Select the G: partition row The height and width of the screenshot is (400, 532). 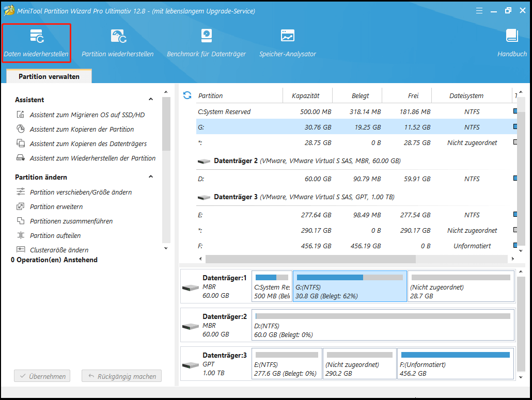click(x=356, y=127)
